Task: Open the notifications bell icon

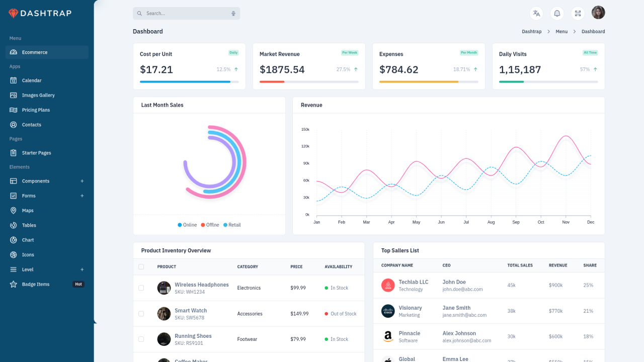Action: pyautogui.click(x=557, y=13)
